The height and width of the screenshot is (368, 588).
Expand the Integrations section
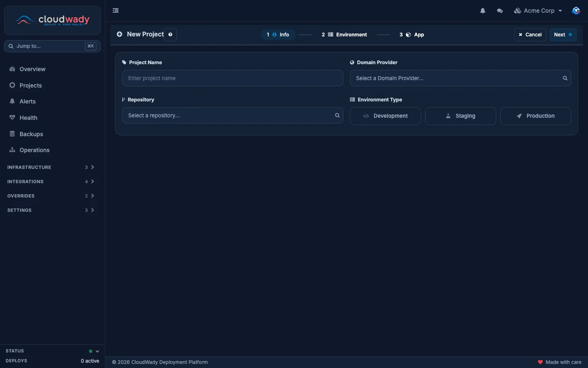(51, 182)
